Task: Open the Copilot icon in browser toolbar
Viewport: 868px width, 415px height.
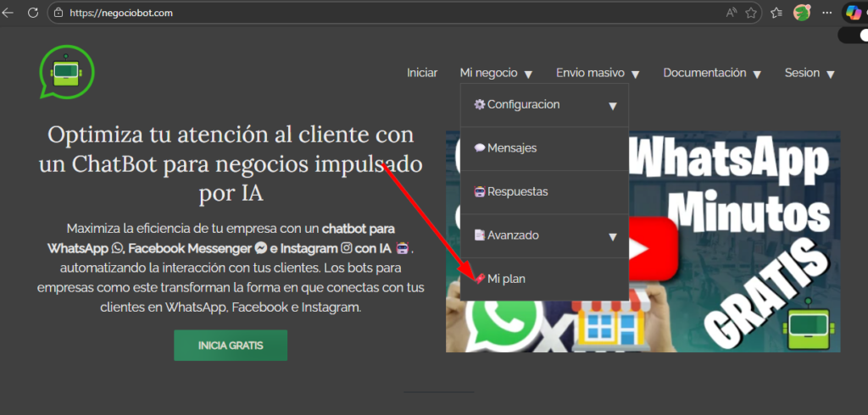Action: pyautogui.click(x=854, y=13)
